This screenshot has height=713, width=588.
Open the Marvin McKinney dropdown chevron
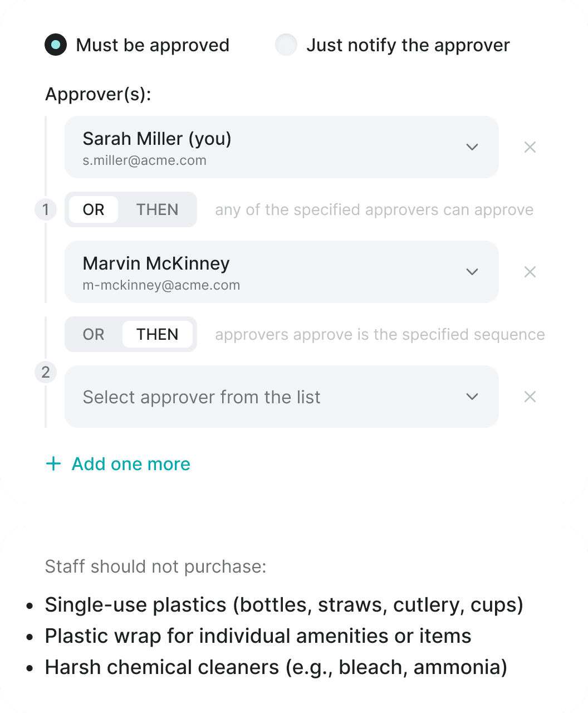tap(472, 272)
